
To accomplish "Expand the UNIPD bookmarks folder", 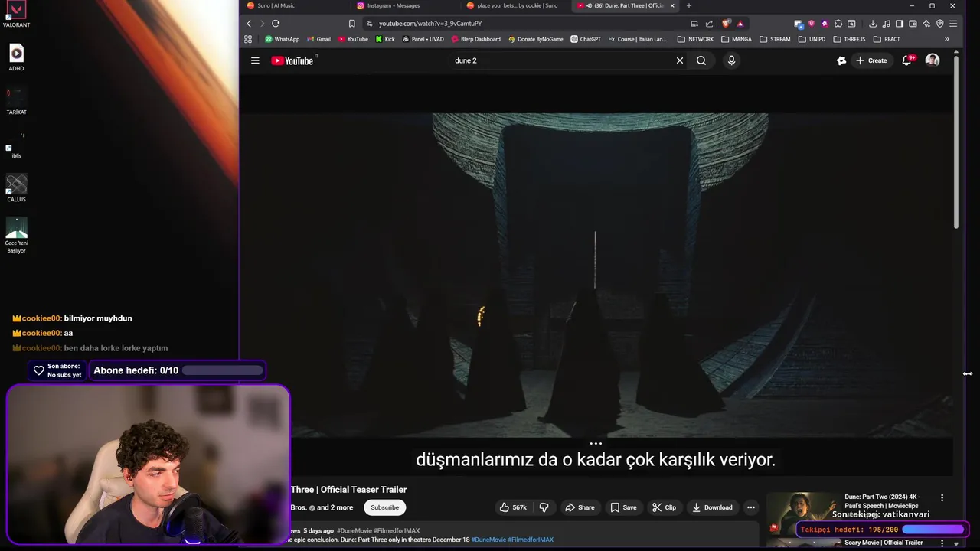I will (812, 39).
